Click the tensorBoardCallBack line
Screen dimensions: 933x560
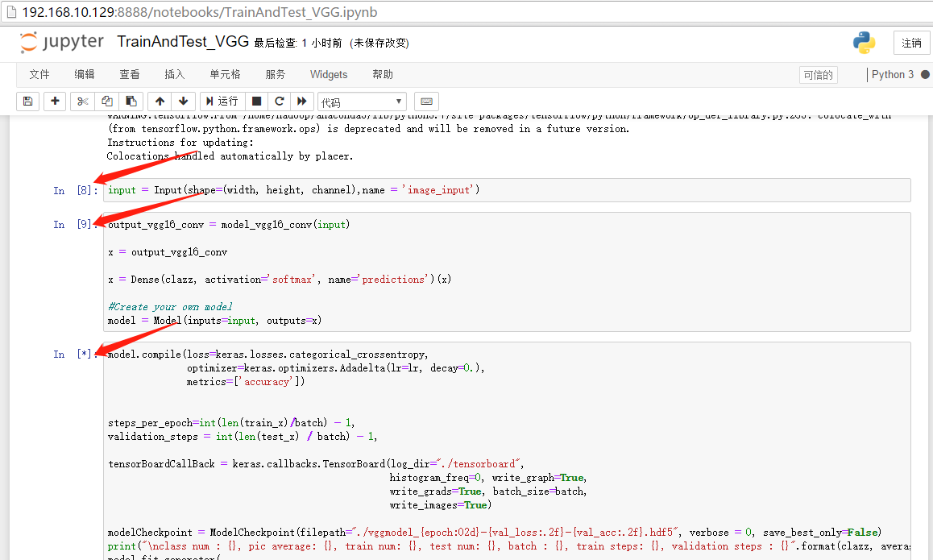click(x=316, y=463)
